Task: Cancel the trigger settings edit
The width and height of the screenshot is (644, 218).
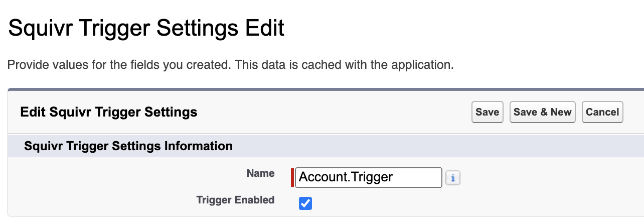Action: tap(602, 112)
